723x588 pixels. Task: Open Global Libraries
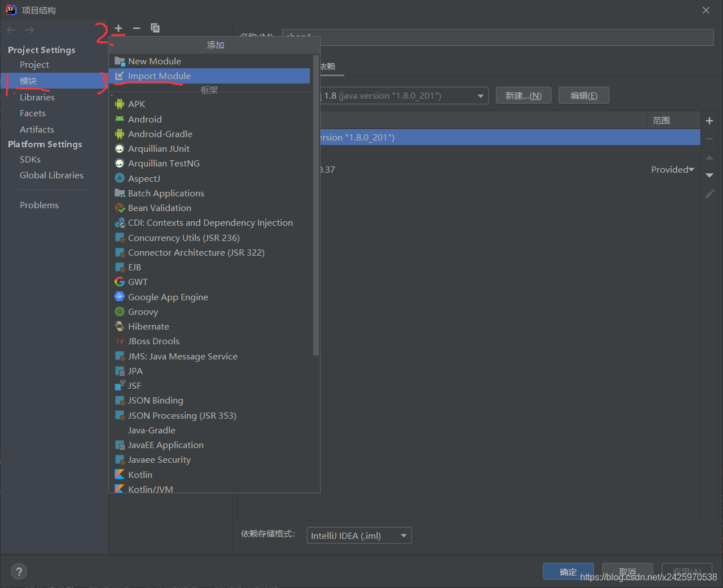(51, 175)
